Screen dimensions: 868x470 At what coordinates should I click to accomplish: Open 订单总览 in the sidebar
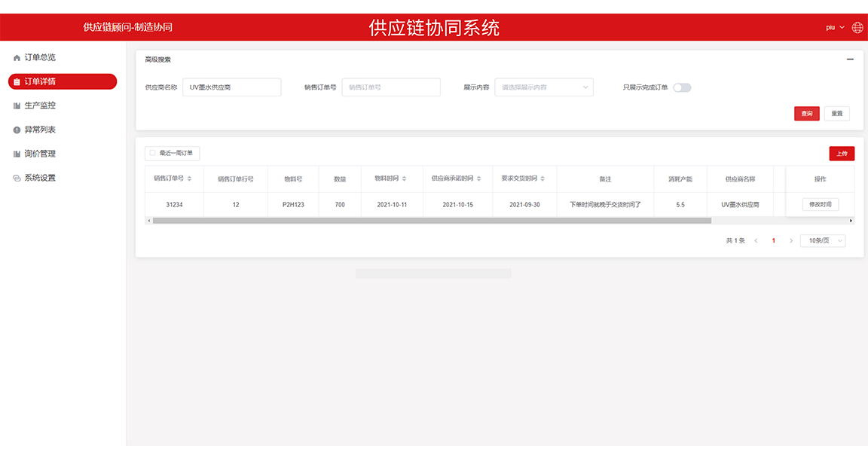click(x=40, y=58)
